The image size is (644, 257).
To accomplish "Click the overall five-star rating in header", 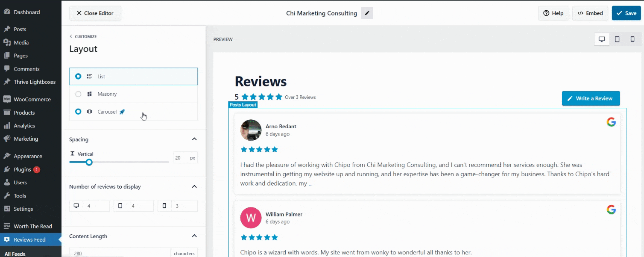I will coord(262,97).
